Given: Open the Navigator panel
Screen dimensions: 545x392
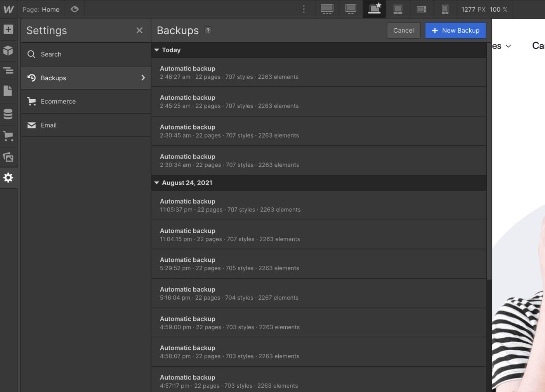Looking at the screenshot, I should (8, 71).
